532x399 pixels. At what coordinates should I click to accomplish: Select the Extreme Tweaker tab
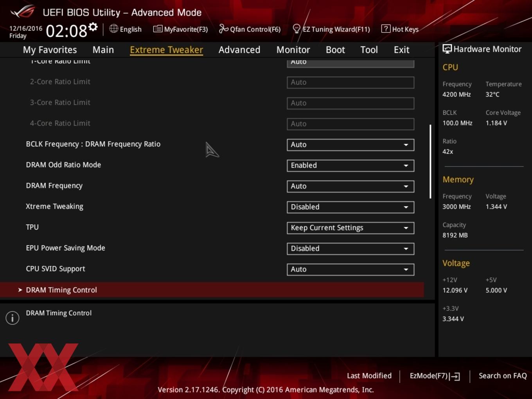tap(166, 50)
